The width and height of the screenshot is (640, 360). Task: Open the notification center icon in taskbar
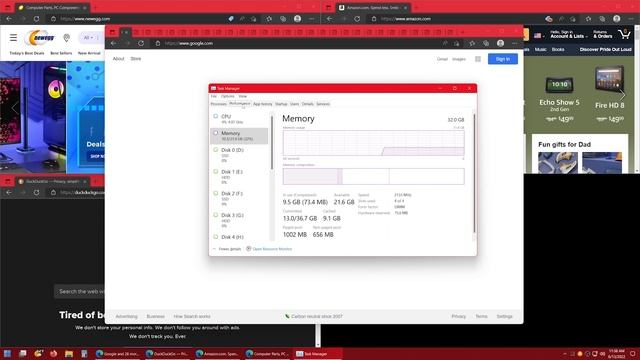(x=632, y=354)
